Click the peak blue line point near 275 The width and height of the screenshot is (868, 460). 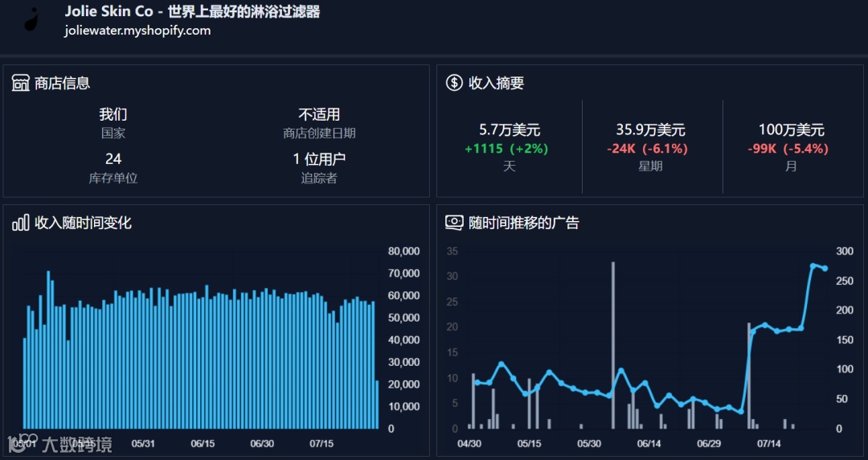(813, 266)
